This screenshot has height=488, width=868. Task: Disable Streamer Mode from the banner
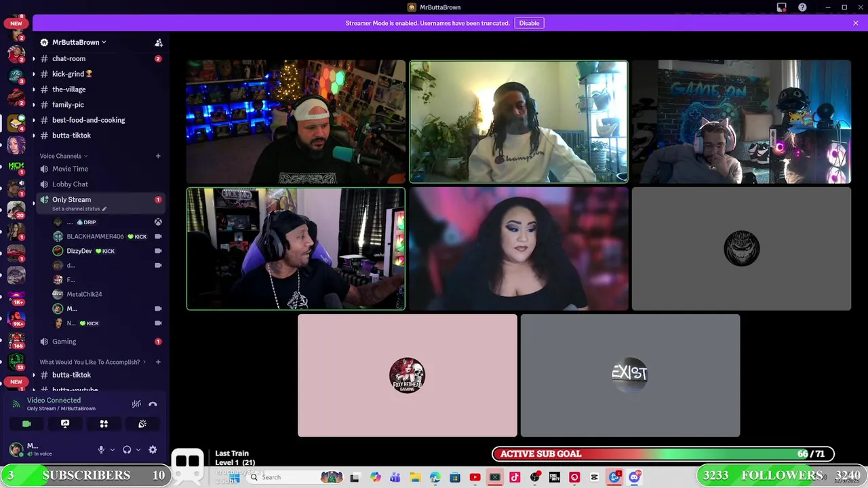click(529, 23)
